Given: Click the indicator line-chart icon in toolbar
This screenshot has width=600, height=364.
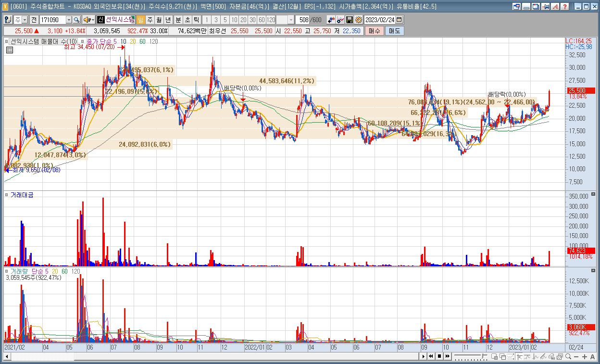Looking at the screenshot, I should pyautogui.click(x=340, y=20).
